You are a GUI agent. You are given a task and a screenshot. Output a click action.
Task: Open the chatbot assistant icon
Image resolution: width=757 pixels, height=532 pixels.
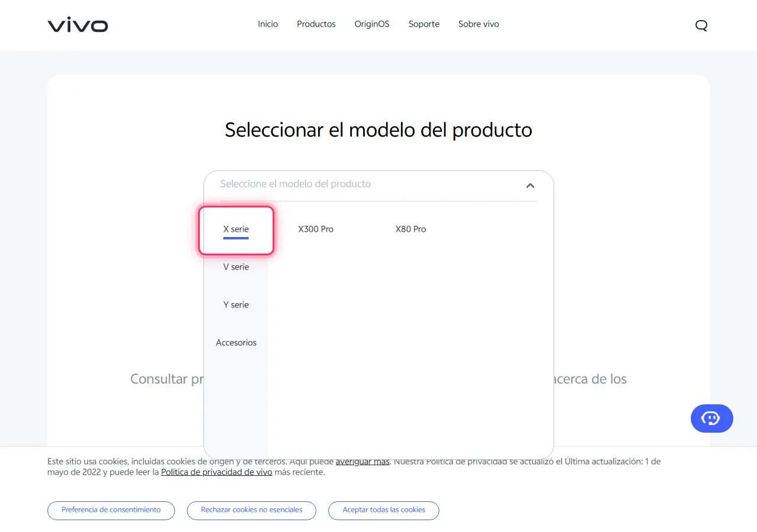coord(711,419)
